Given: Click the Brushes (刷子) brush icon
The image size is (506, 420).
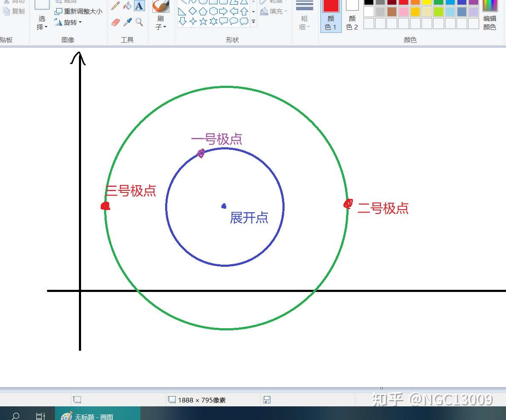Looking at the screenshot, I should tap(160, 6).
